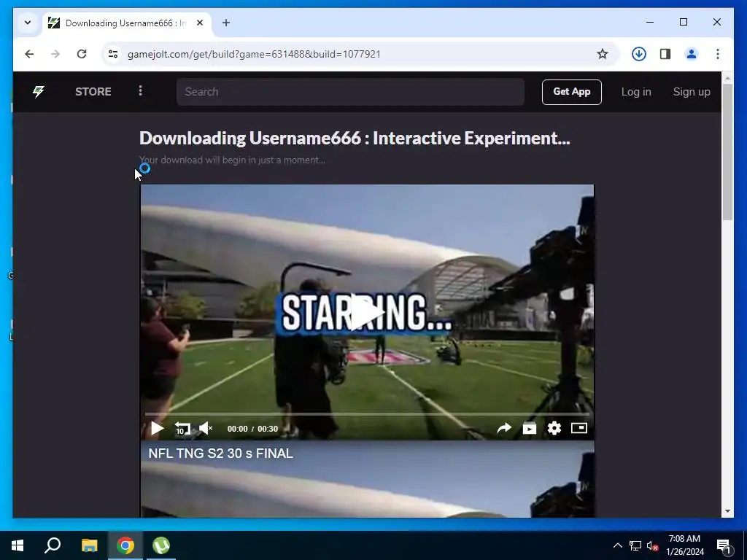747x560 pixels.
Task: Open the Windows Start menu
Action: [x=18, y=545]
